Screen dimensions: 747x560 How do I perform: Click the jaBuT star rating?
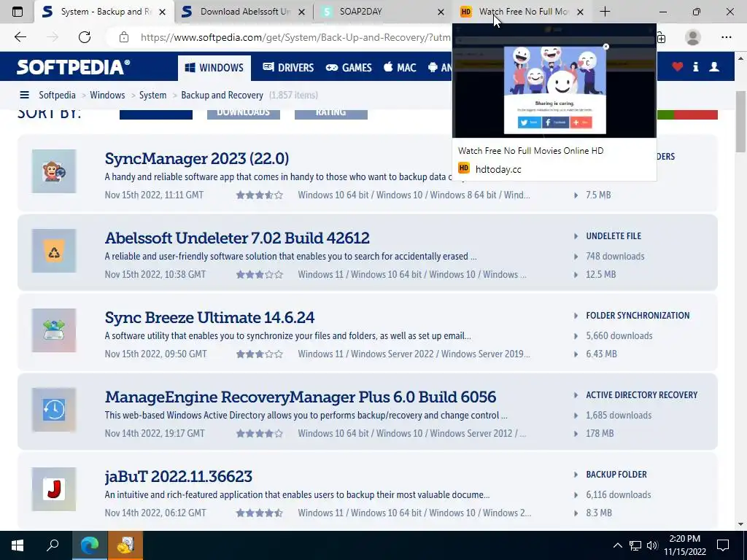coord(260,513)
